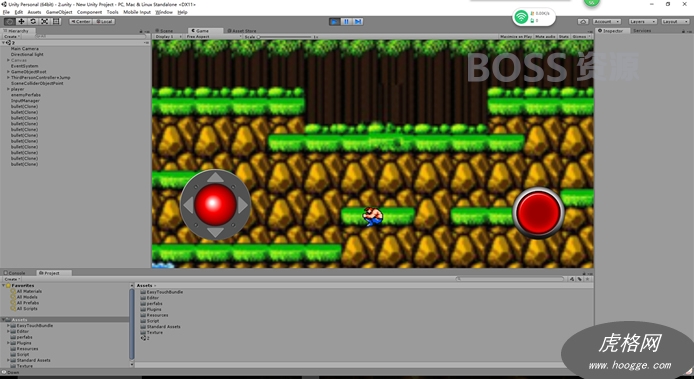Toggle Stats overlay in Game view
Screen dimensions: 694x379
tap(563, 36)
